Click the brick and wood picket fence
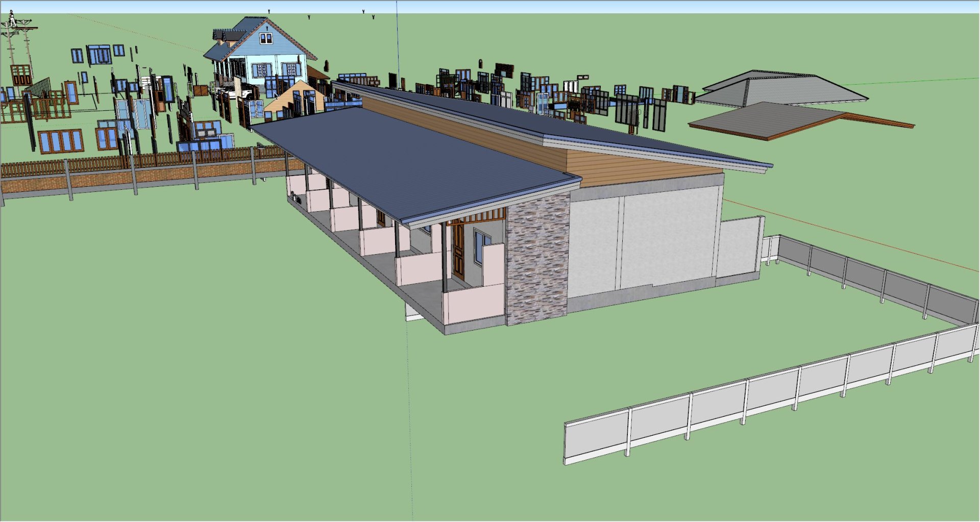Image resolution: width=980 pixels, height=522 pixels. pyautogui.click(x=148, y=171)
